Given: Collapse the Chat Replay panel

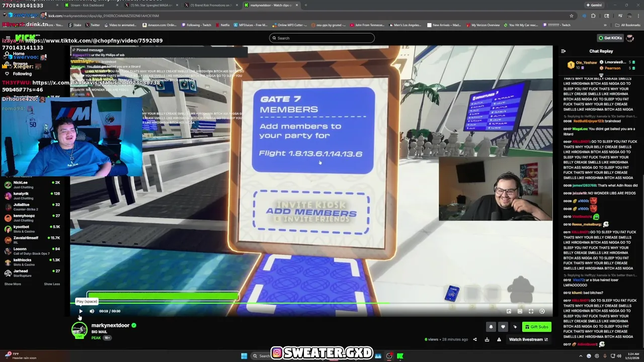Looking at the screenshot, I should [x=563, y=51].
